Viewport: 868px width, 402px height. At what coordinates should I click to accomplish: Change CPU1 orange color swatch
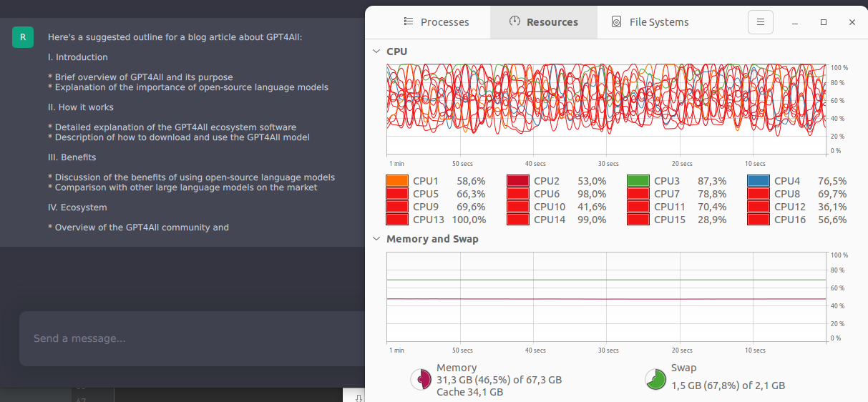coord(397,181)
